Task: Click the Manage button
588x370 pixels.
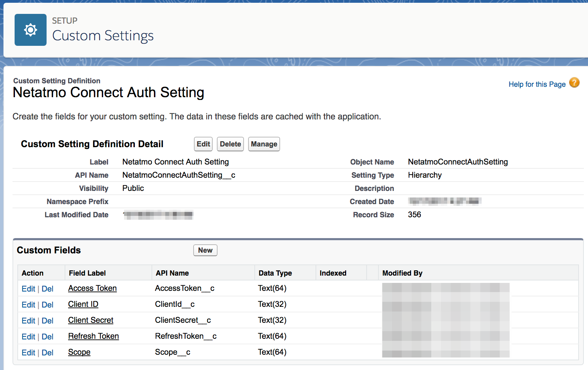Action: pyautogui.click(x=264, y=144)
